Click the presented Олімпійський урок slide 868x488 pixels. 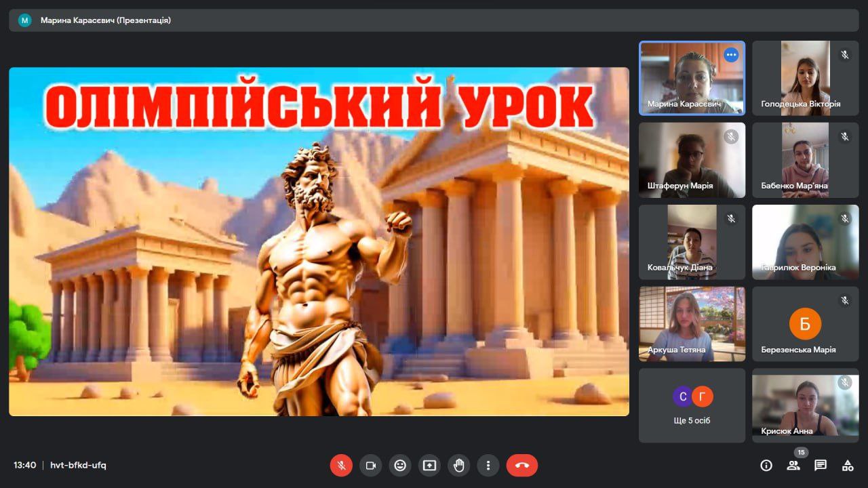tap(319, 241)
